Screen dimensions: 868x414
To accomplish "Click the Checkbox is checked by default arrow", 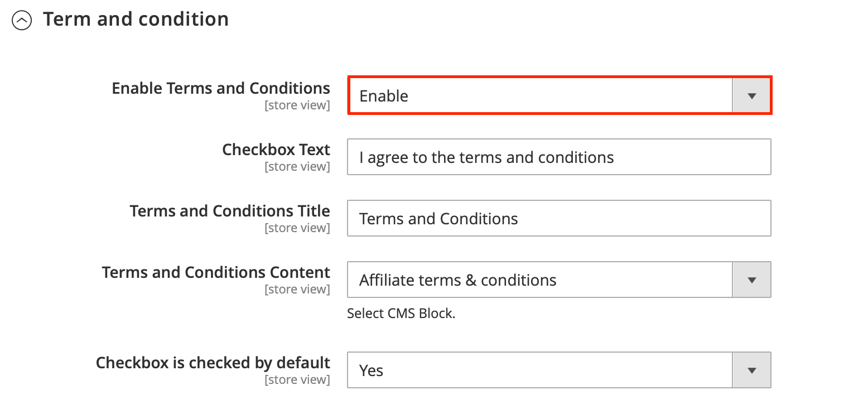I will click(x=751, y=370).
